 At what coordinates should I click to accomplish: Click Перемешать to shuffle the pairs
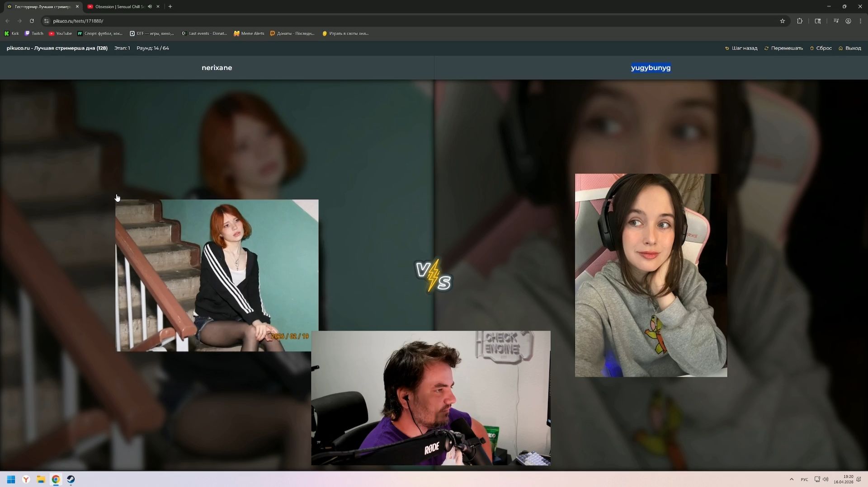point(783,48)
